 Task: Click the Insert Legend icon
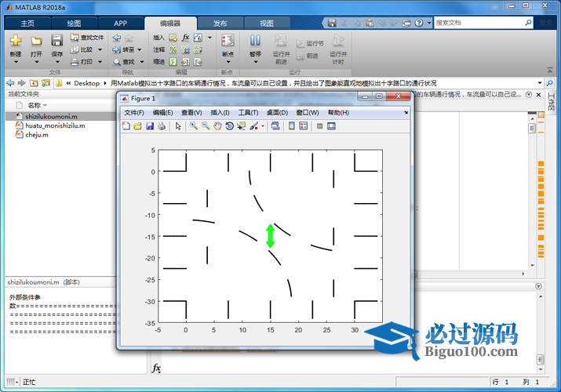[303, 125]
